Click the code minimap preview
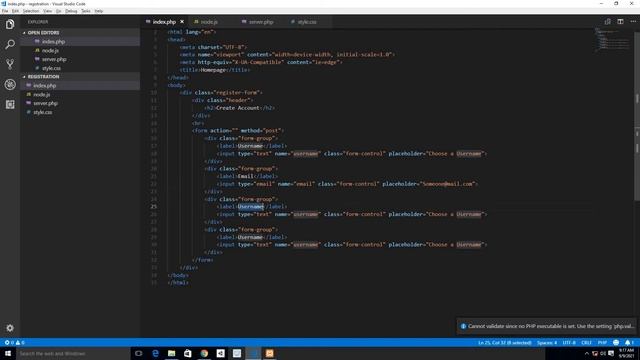 click(x=612, y=40)
